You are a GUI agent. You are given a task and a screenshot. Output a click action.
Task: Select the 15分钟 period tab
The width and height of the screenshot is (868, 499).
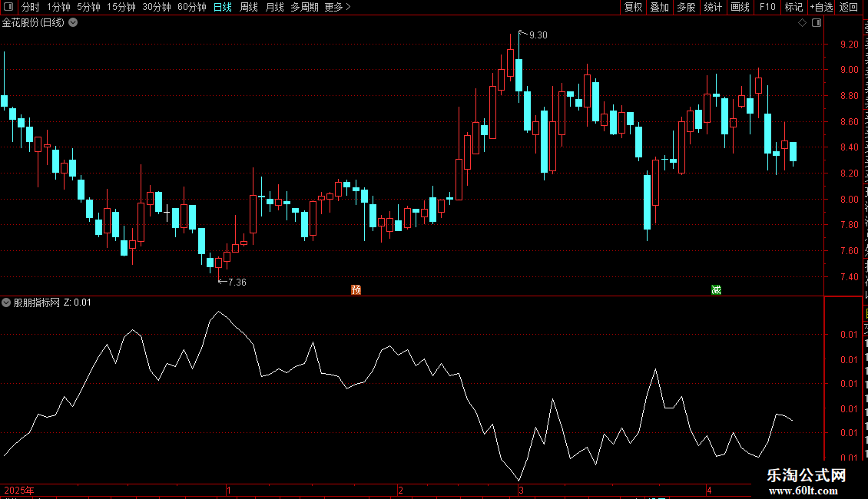click(121, 7)
